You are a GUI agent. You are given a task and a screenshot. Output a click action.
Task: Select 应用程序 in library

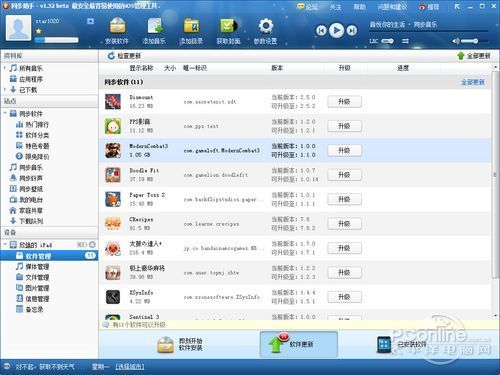[x=31, y=79]
